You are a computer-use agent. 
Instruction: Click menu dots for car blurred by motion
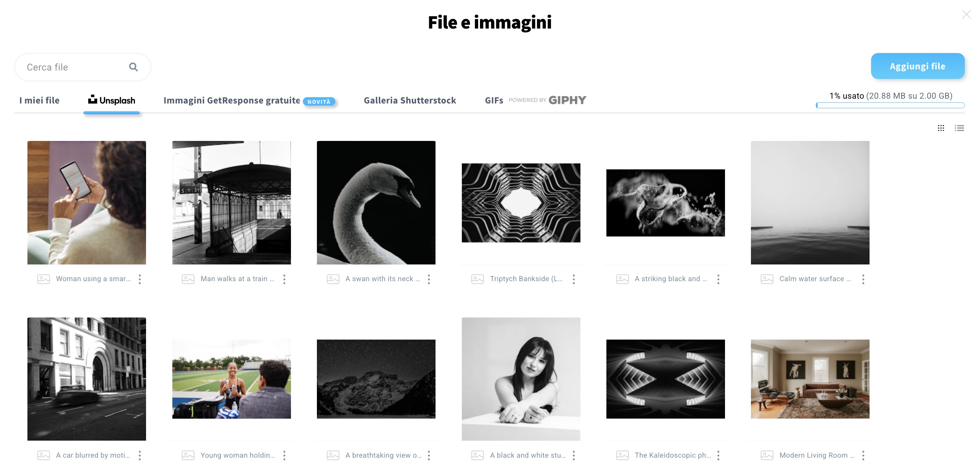click(140, 455)
